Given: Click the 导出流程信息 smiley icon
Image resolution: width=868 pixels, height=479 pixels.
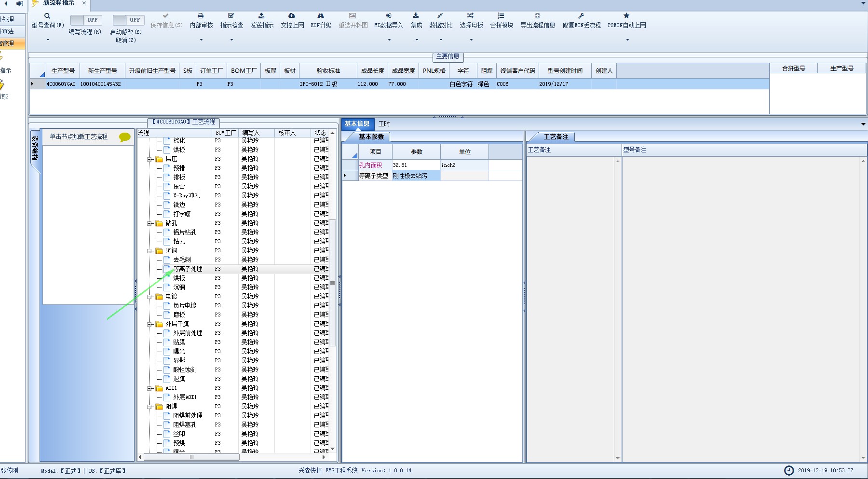Looking at the screenshot, I should 538,16.
